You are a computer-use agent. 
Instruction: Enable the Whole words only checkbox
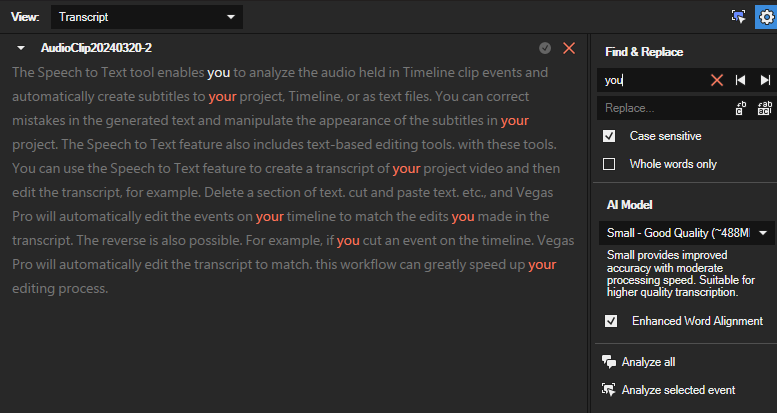(x=609, y=164)
